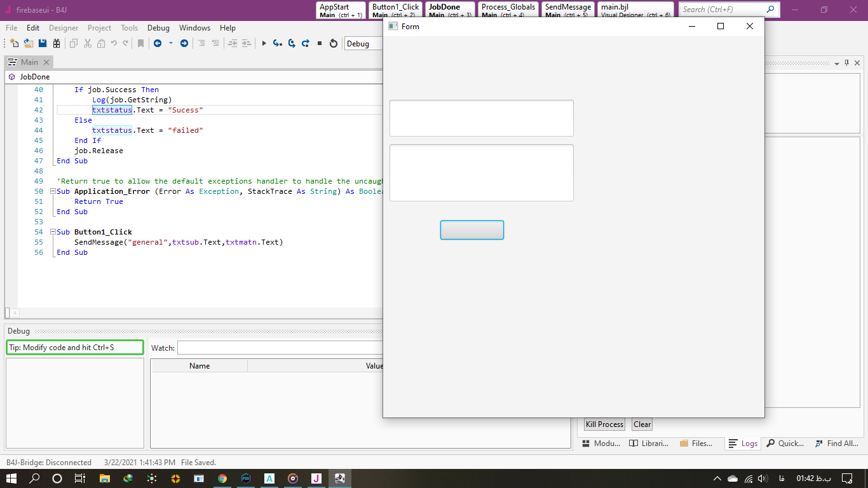
Task: Click the Kill Process button
Action: [x=604, y=424]
